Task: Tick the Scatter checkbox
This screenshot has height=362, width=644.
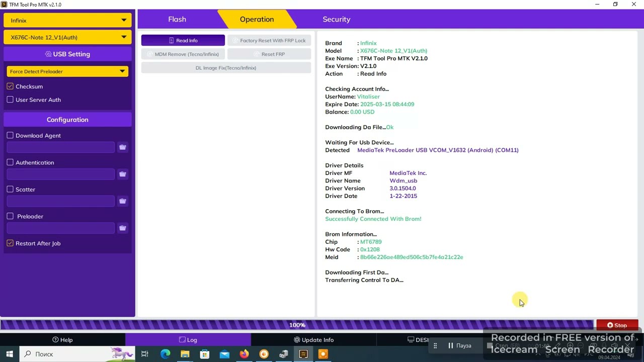Action: pyautogui.click(x=10, y=189)
